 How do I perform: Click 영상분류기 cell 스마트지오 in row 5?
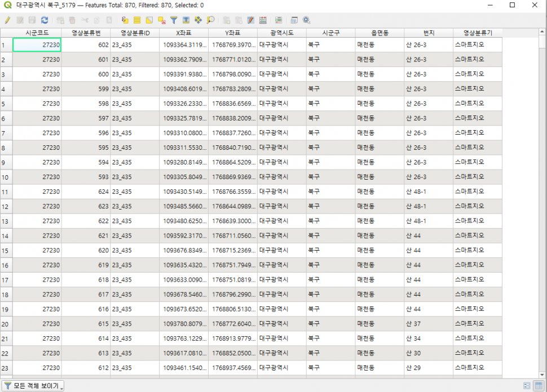478,104
